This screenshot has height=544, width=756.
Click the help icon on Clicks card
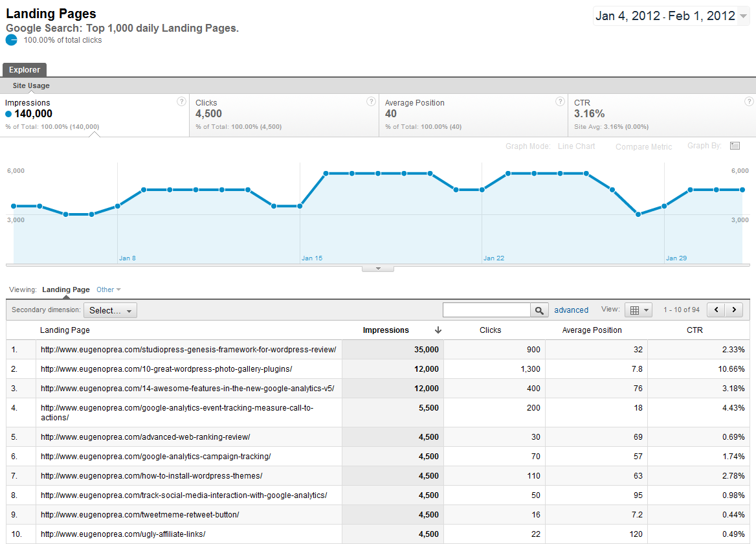(x=371, y=102)
